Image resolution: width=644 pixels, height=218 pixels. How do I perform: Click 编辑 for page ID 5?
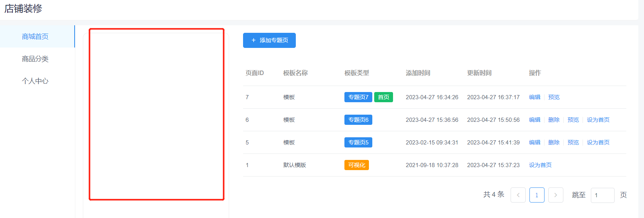[x=535, y=143]
